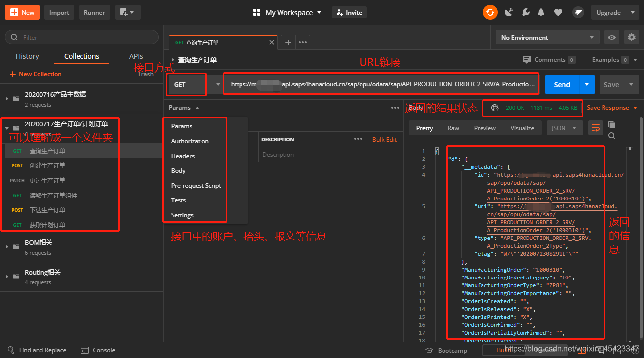Image resolution: width=644 pixels, height=358 pixels.
Task: Switch to the APIs tab in the sidebar
Action: point(136,56)
